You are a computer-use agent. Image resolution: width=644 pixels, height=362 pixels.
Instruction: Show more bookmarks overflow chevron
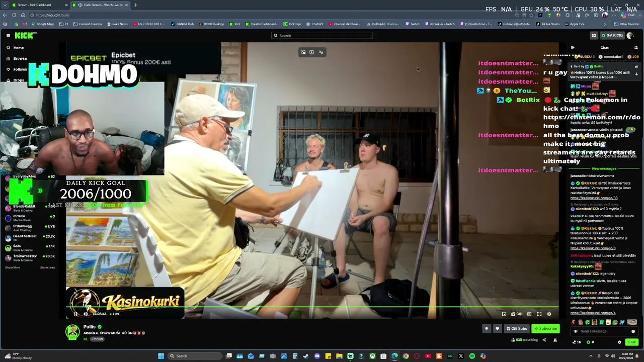click(x=605, y=24)
